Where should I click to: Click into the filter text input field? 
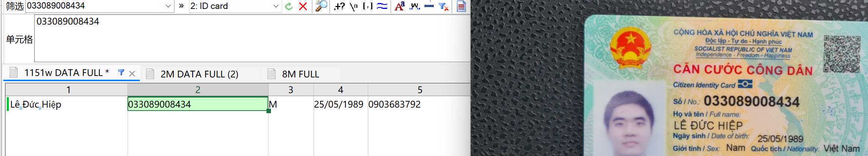[x=95, y=6]
